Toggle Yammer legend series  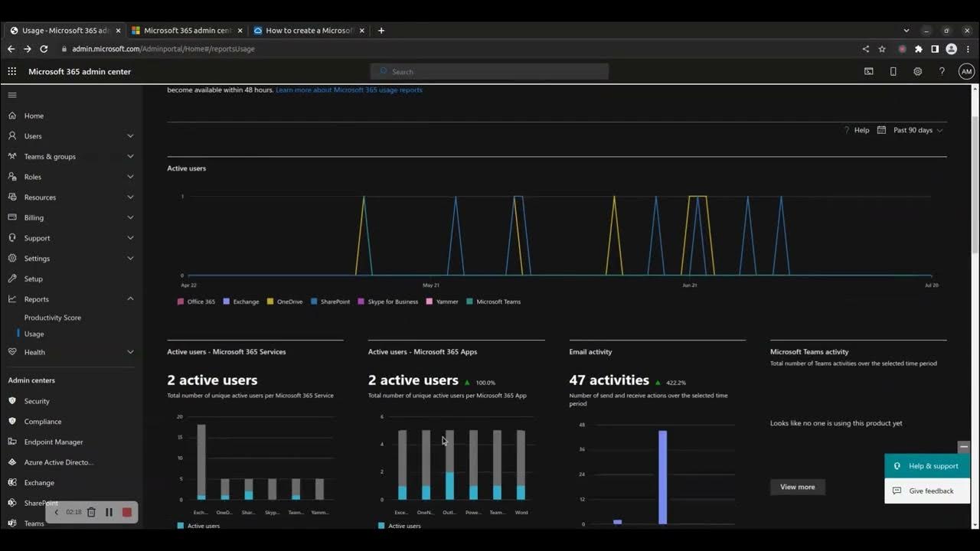coord(442,302)
